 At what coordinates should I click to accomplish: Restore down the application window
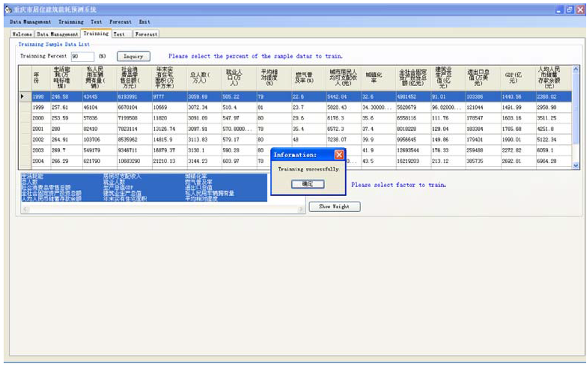[x=569, y=10]
